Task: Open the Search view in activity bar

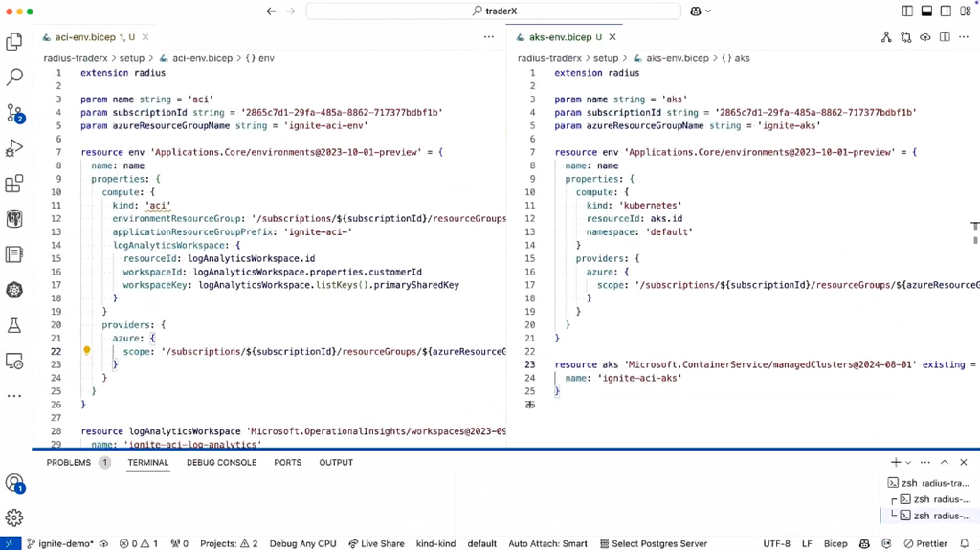Action: [x=14, y=77]
